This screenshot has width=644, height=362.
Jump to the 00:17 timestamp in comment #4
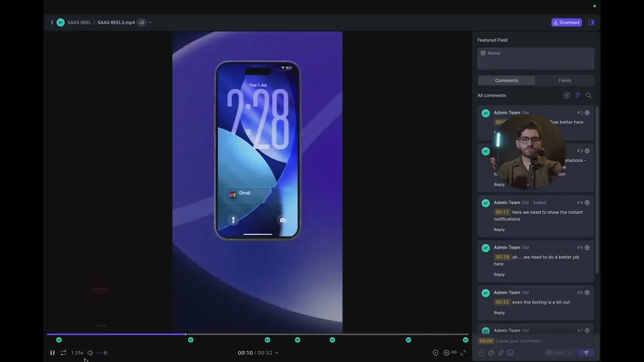[x=502, y=212]
